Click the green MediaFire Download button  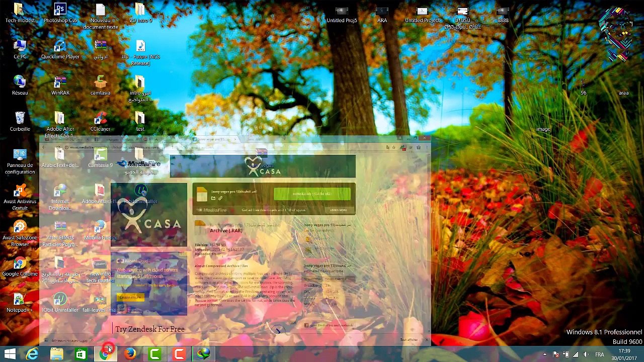point(312,194)
